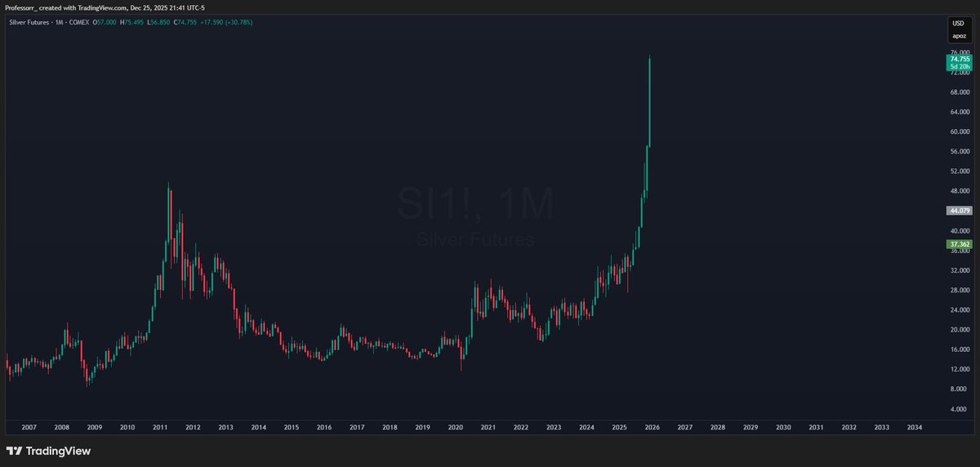Click the 24.000 price axis tick
Image resolution: width=980 pixels, height=467 pixels.
pos(959,310)
